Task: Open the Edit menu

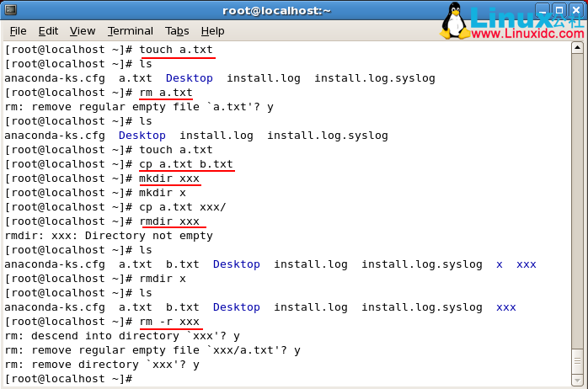Action: (x=48, y=30)
